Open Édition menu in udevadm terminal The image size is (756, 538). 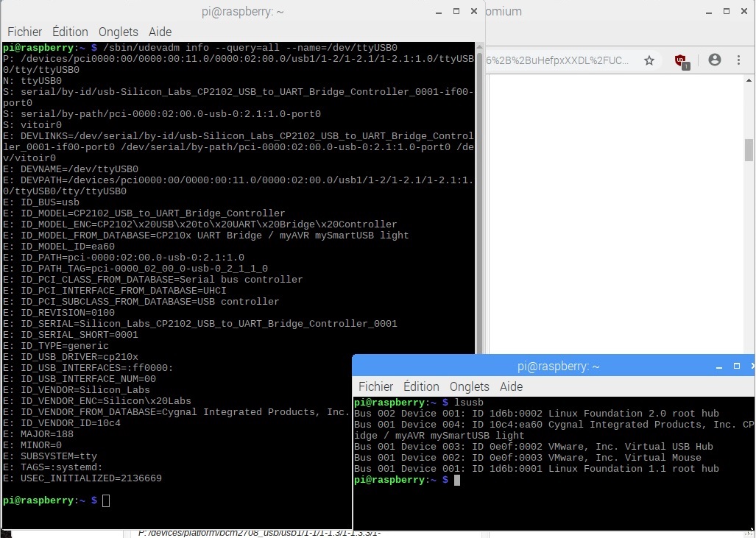click(x=70, y=32)
